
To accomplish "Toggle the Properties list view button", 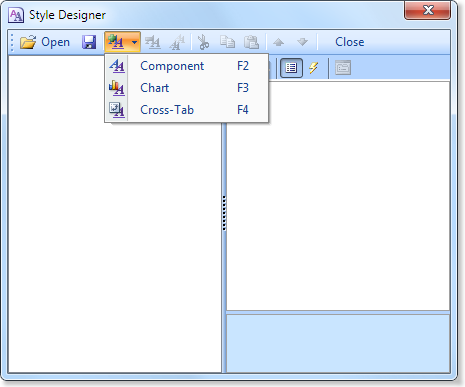I will (291, 68).
